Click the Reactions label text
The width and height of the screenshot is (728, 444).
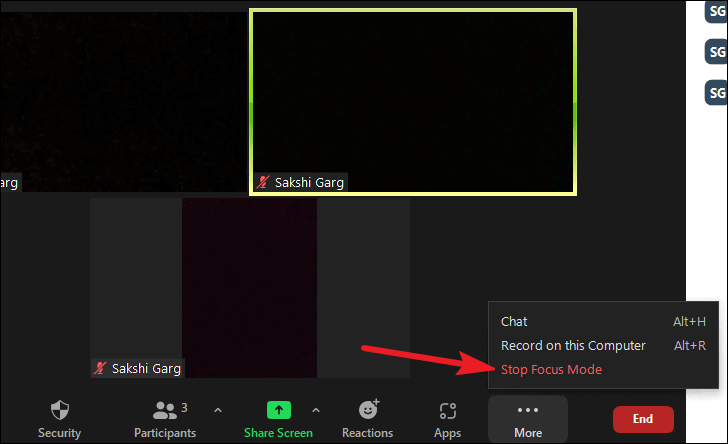[367, 433]
